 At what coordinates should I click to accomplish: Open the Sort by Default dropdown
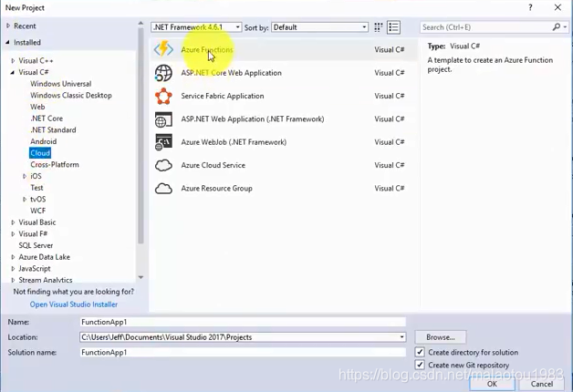coord(319,27)
